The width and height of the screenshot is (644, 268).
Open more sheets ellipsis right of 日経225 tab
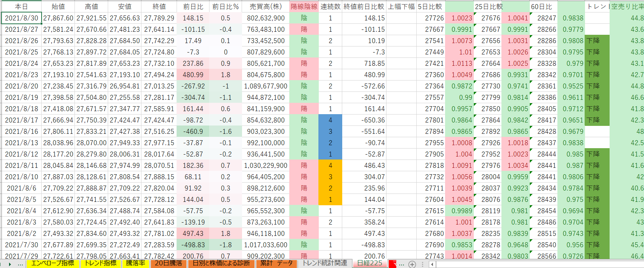(401, 264)
